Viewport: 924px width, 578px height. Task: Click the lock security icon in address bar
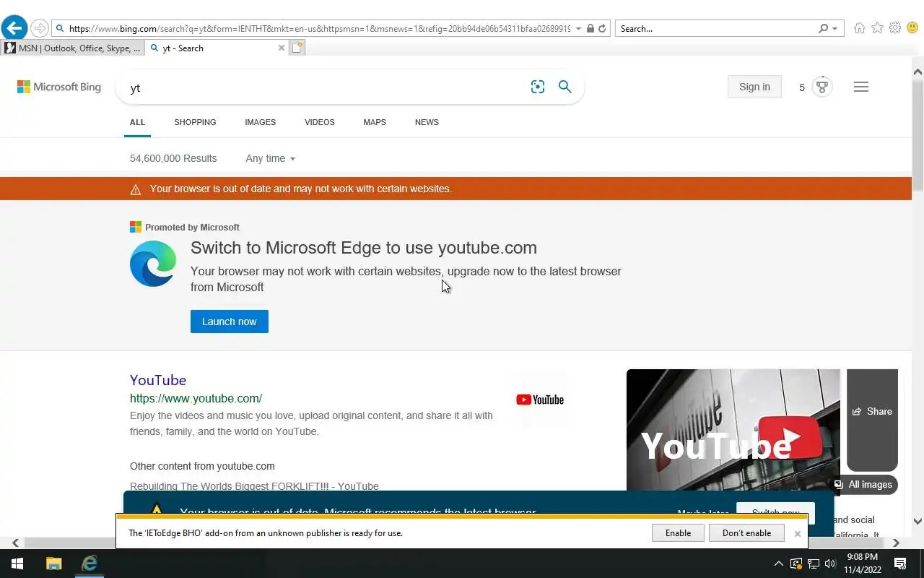pos(590,29)
